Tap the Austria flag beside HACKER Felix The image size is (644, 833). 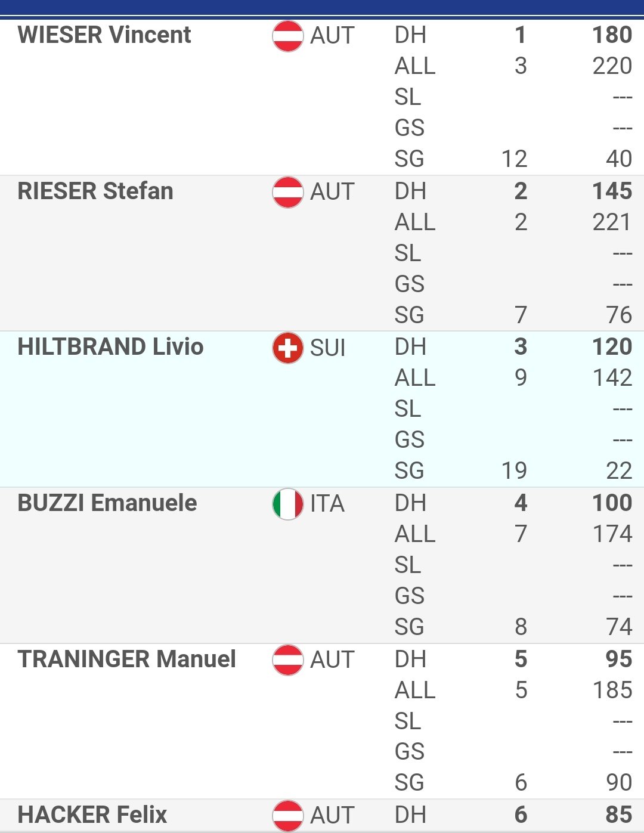(287, 815)
